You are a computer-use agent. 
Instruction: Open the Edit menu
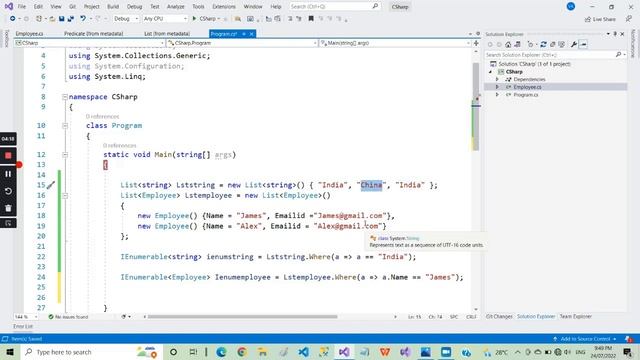tap(38, 7)
